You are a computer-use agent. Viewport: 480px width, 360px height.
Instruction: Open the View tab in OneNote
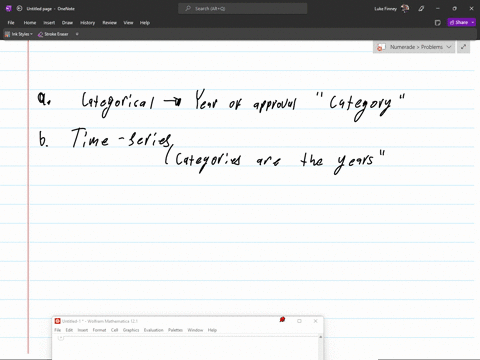(128, 23)
